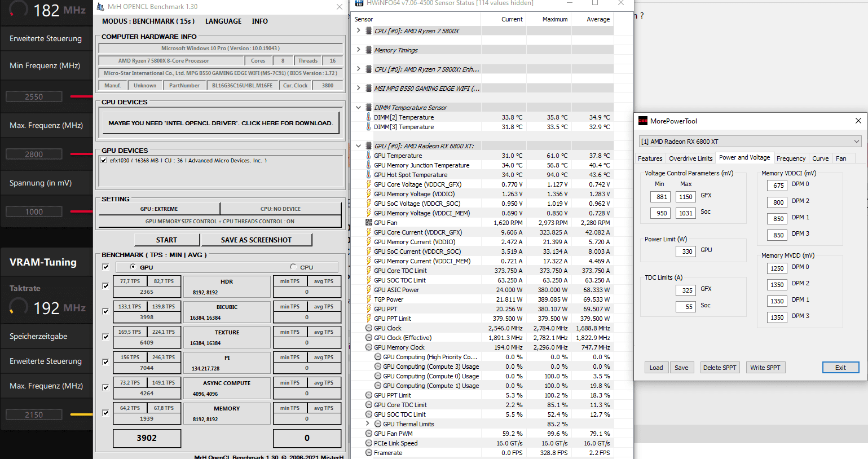Toggle the TEXTURE benchmark checkbox
The image size is (868, 459).
pos(105,337)
